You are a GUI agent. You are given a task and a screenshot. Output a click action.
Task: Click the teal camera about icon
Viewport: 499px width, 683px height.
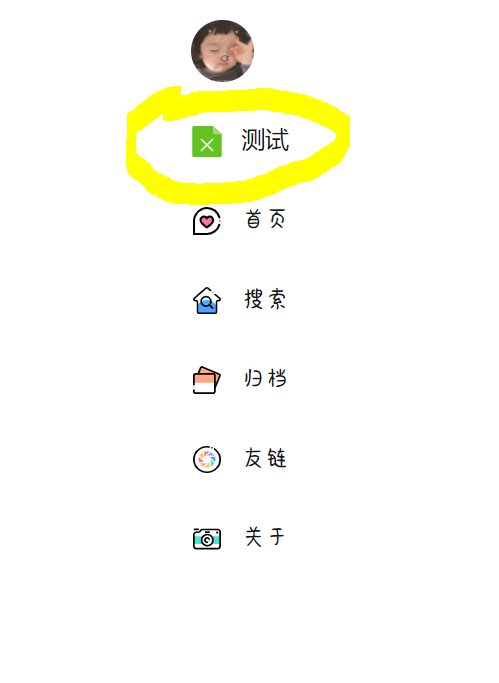click(x=207, y=538)
